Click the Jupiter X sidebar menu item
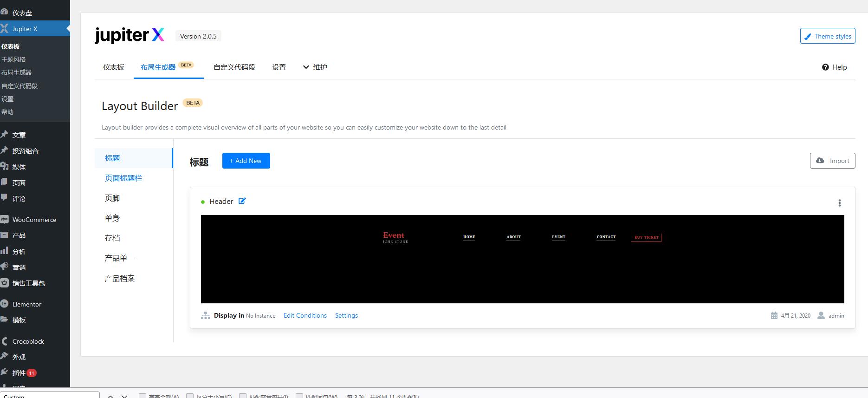 25,29
